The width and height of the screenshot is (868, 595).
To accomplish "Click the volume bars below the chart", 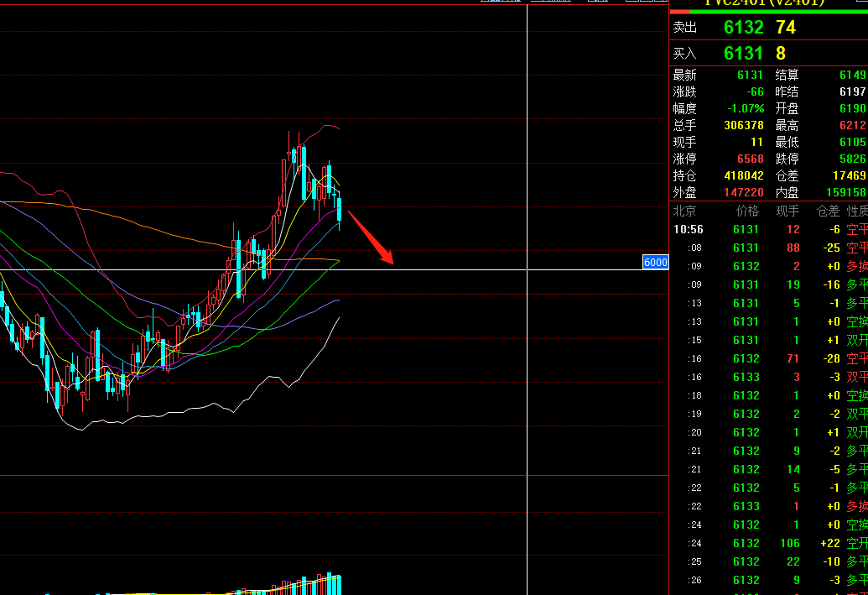I will coord(310,584).
